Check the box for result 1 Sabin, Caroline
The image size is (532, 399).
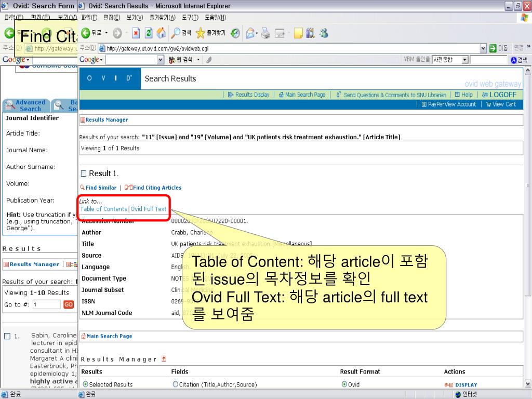(x=7, y=336)
